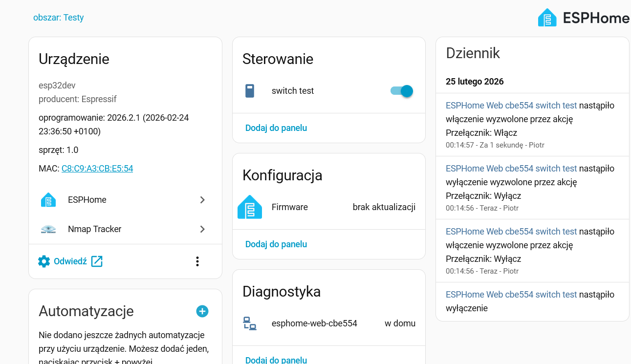This screenshot has height=364, width=631.
Task: Click the switch test device icon
Action: coord(250,91)
